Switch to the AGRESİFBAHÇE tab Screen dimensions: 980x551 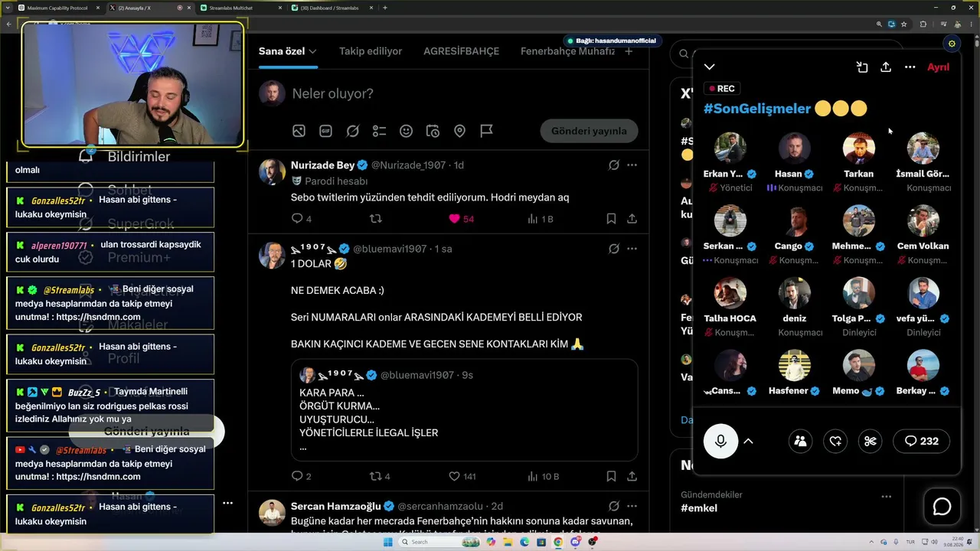pyautogui.click(x=461, y=51)
